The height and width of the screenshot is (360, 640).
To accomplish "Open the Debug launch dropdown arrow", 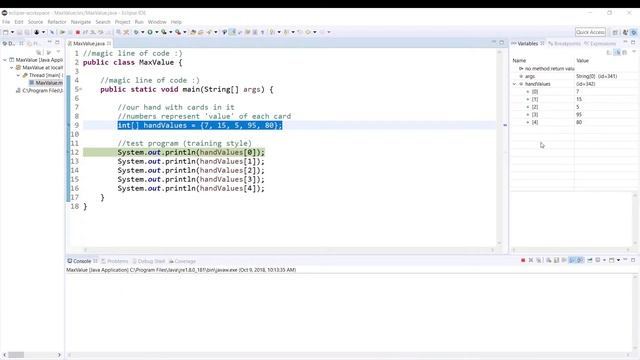I will tap(142, 32).
